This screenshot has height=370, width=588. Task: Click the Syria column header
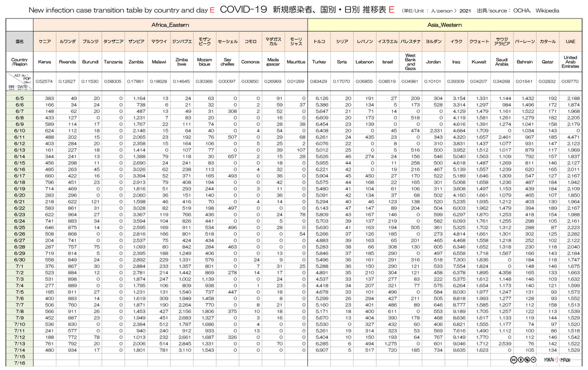click(x=342, y=62)
